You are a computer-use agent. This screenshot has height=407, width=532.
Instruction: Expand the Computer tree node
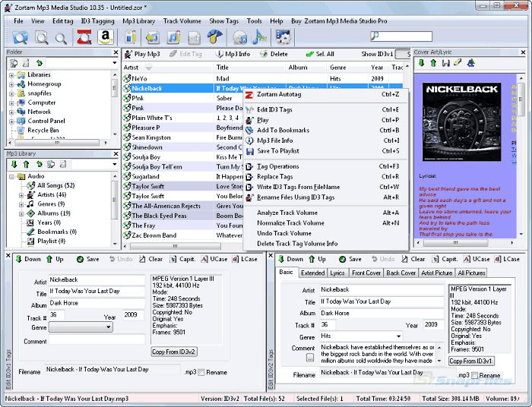tap(11, 103)
